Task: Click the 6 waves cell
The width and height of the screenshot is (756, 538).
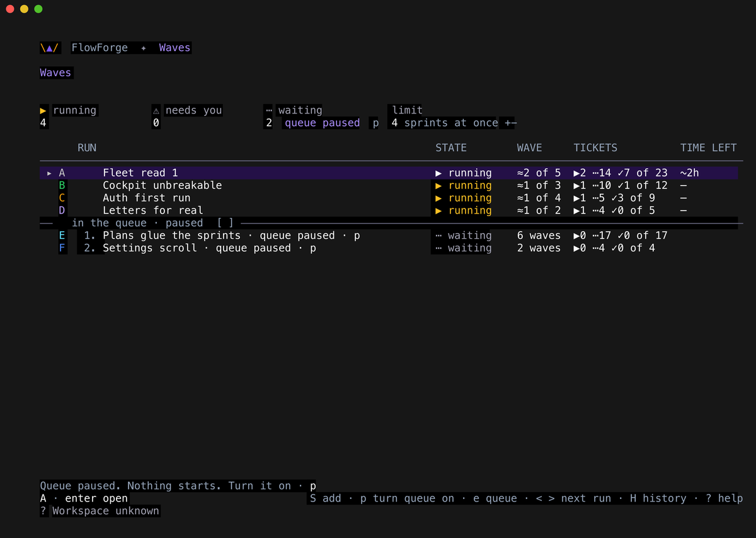Action: [x=539, y=236]
